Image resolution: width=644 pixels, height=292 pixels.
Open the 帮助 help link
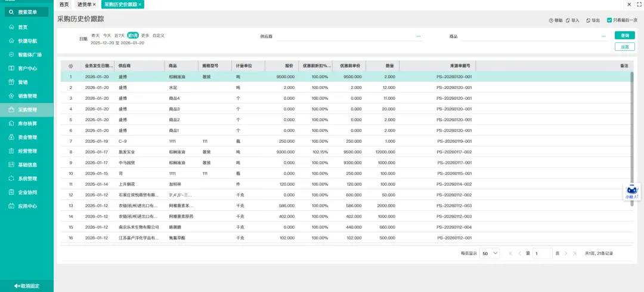coord(556,20)
